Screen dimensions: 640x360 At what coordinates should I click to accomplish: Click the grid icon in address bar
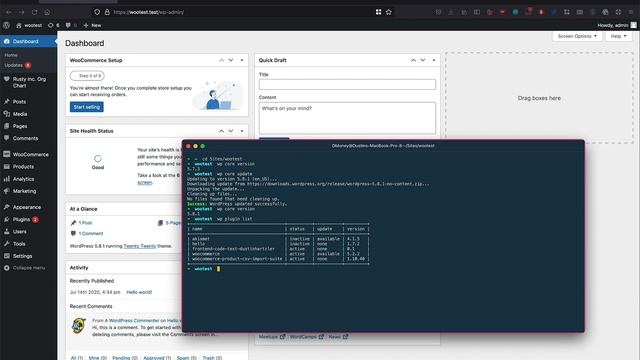pyautogui.click(x=378, y=12)
